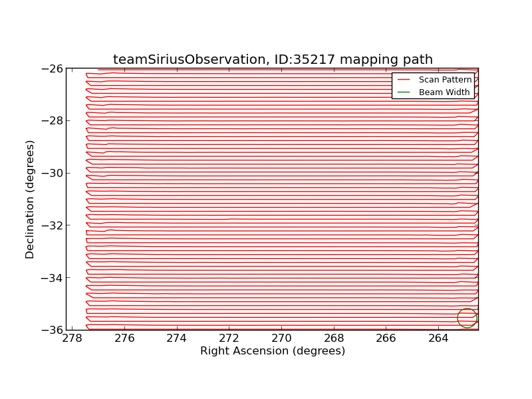Click the 272 right ascension tick label
The image size is (532, 399).
coord(229,338)
